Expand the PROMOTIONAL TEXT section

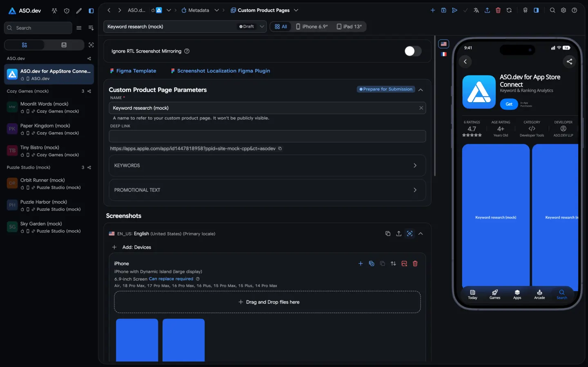(267, 190)
